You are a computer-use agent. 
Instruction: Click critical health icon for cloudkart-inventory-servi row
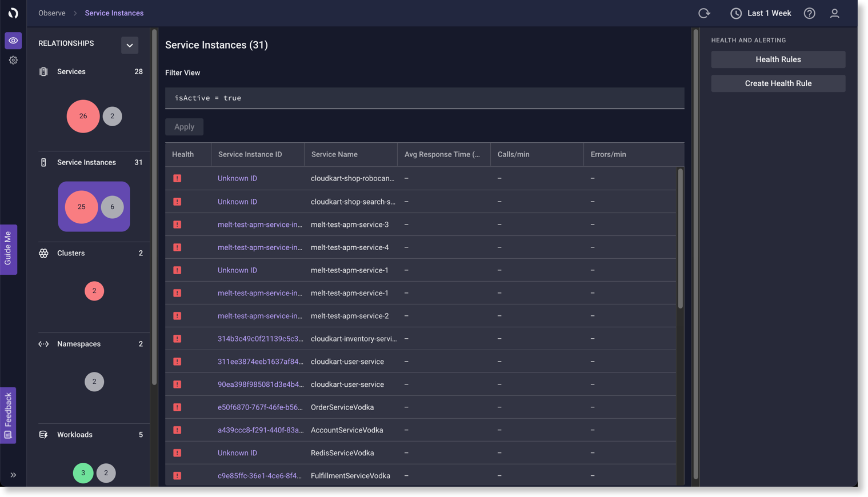point(177,339)
